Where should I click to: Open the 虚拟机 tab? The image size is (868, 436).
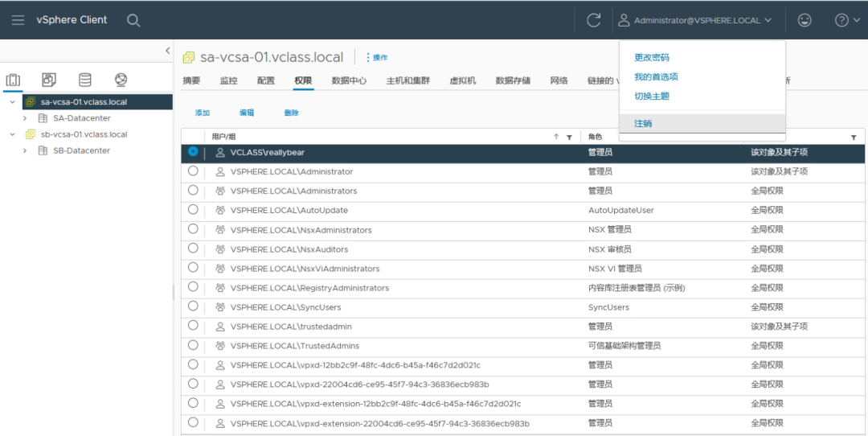pyautogui.click(x=463, y=80)
